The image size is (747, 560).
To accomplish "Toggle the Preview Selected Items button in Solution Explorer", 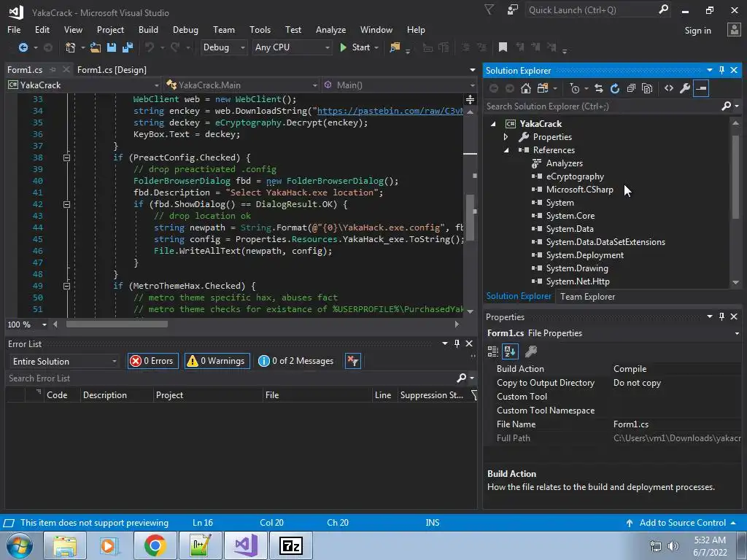I will [x=701, y=88].
